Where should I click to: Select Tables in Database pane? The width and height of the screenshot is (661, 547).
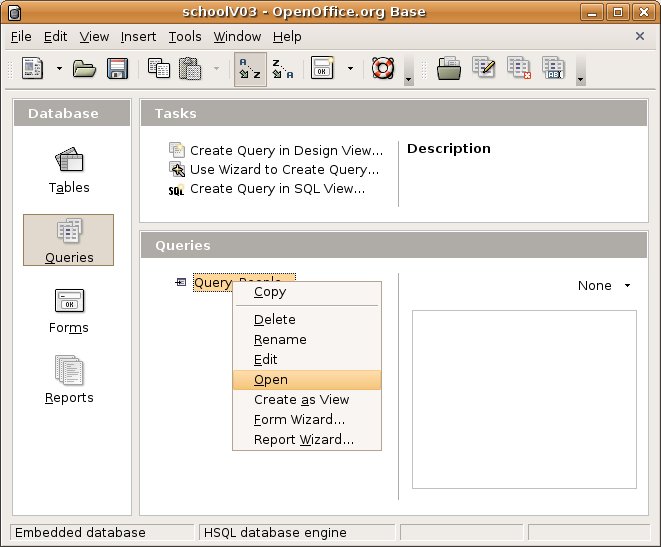pos(69,170)
